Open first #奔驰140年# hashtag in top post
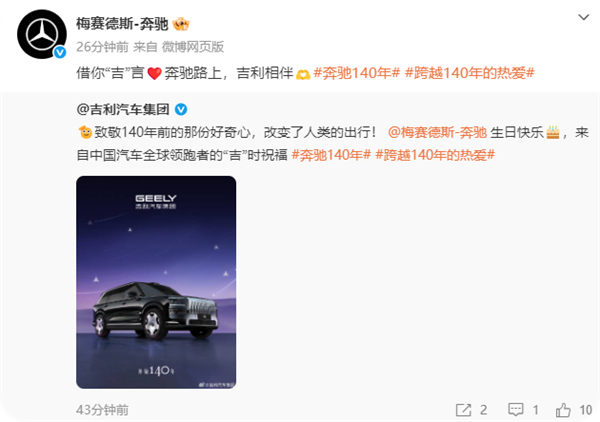600x422 pixels. (x=357, y=73)
